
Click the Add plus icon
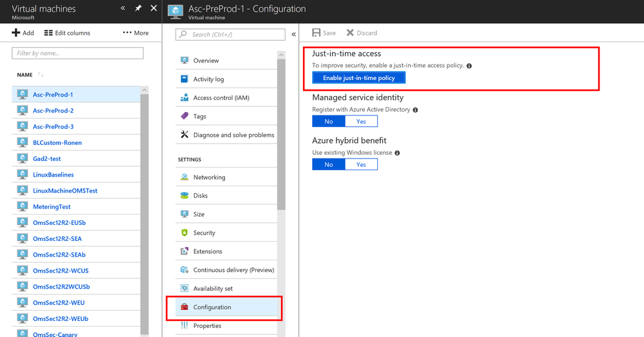[16, 33]
